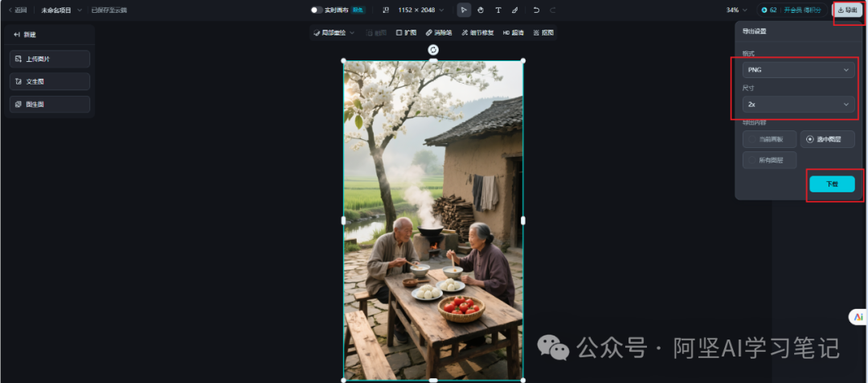This screenshot has width=868, height=383.
Task: Expand the 1152 × 2048 canvas size dropdown
Action: coord(420,10)
